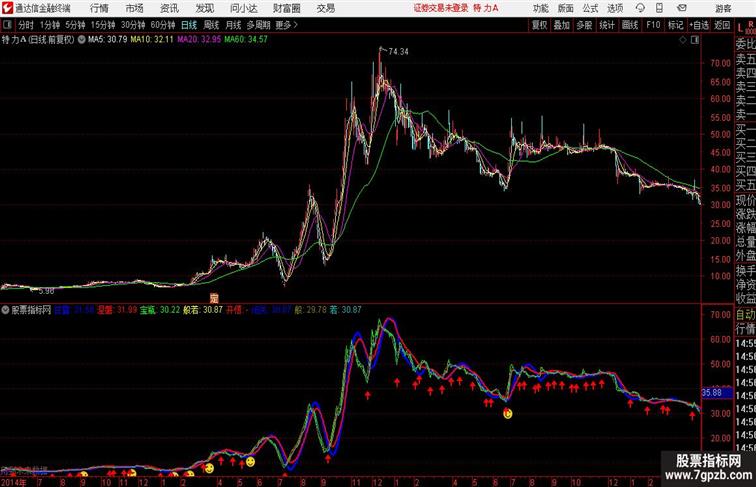Click the 74.34 peak price label

(398, 52)
